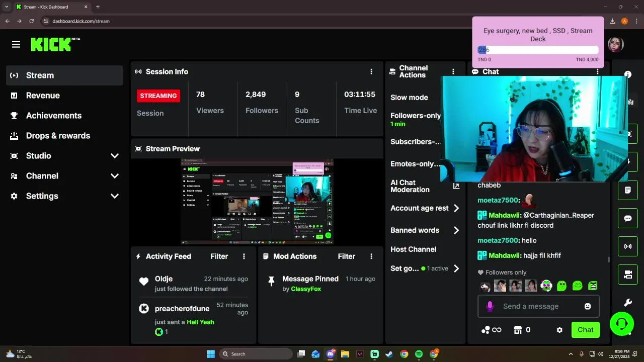
Task: Open Mod Actions three-dot options menu
Action: [371, 256]
